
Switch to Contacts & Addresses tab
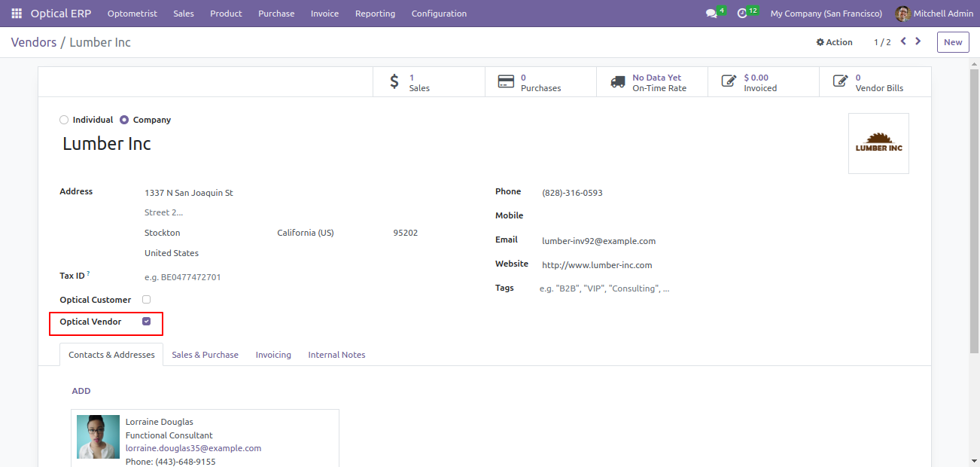111,355
